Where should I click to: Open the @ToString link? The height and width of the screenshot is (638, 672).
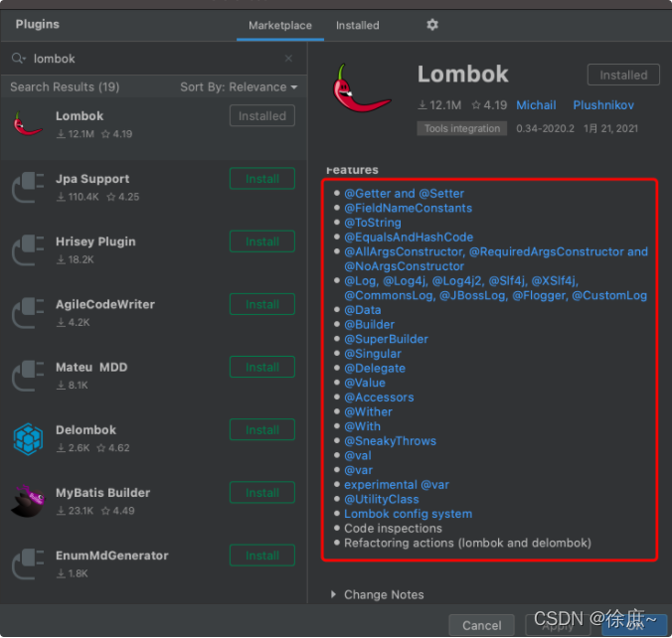[x=373, y=223]
